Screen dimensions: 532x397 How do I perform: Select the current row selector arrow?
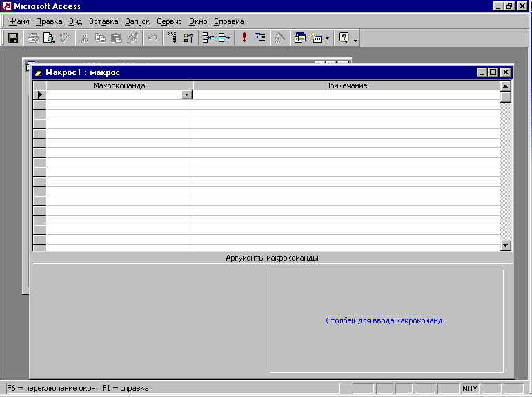[x=39, y=95]
